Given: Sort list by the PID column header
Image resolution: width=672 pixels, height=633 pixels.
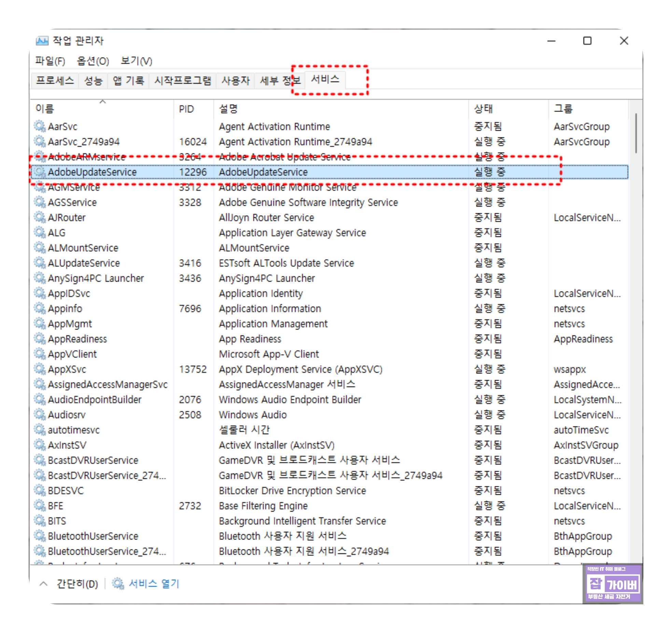Looking at the screenshot, I should click(x=186, y=109).
